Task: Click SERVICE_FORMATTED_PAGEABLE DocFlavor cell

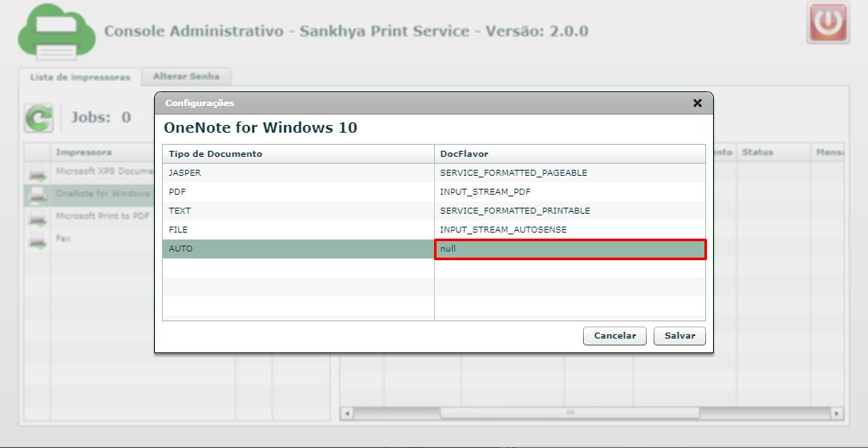Action: coord(570,173)
